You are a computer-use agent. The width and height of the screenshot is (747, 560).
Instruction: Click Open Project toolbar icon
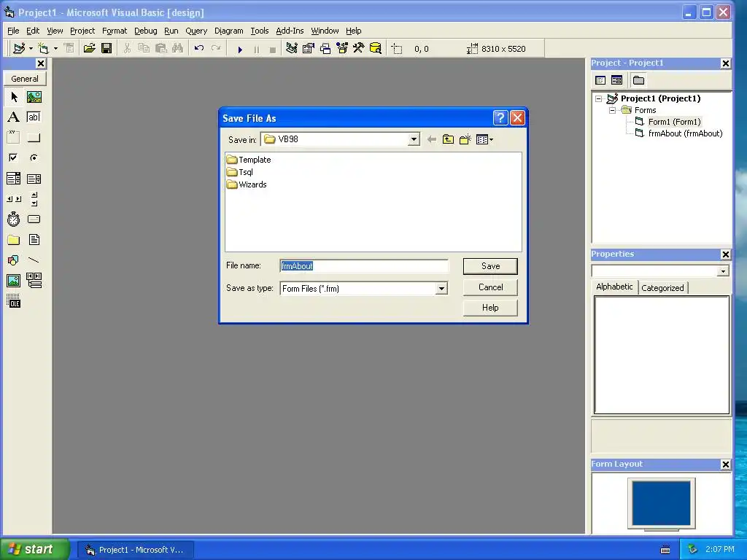pyautogui.click(x=90, y=48)
